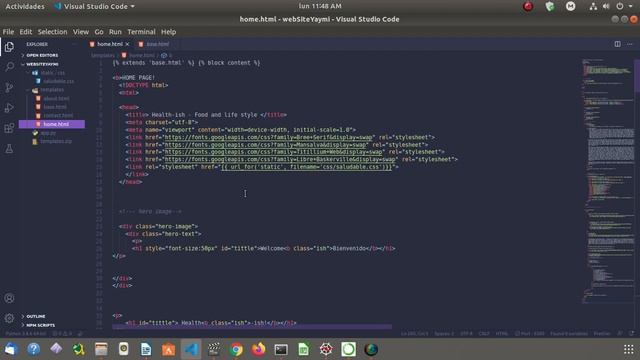This screenshot has height=360, width=640.
Task: Open the Selection menu
Action: click(x=52, y=32)
